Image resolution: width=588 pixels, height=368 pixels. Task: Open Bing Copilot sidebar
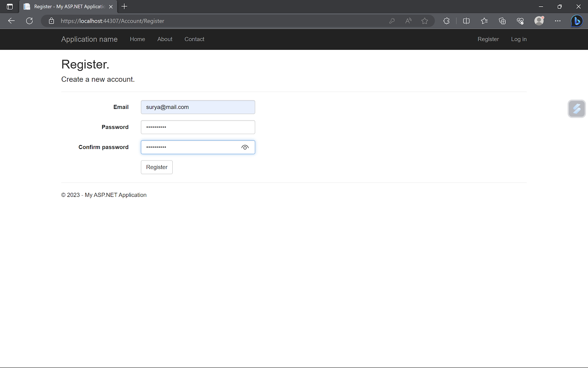click(577, 21)
